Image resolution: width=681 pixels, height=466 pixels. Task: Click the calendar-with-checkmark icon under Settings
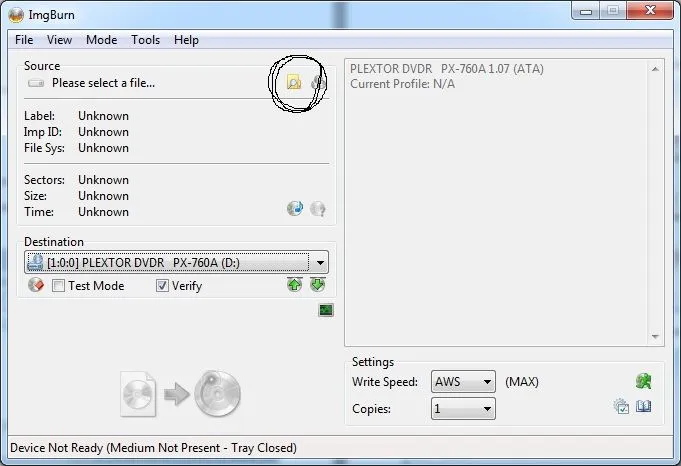click(x=621, y=407)
